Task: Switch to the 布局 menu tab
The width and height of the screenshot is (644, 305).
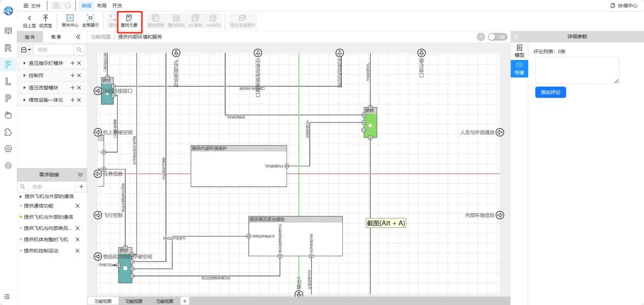Action: [102, 6]
